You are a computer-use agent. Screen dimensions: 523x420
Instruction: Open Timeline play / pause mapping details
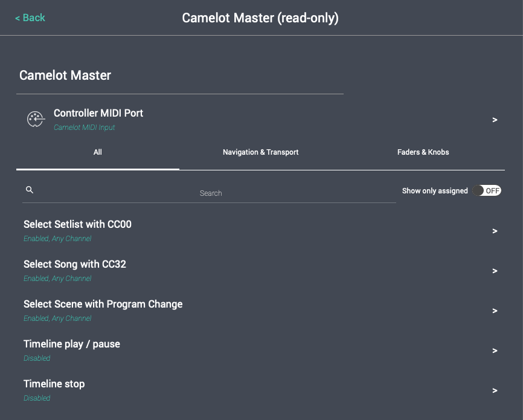(495, 351)
